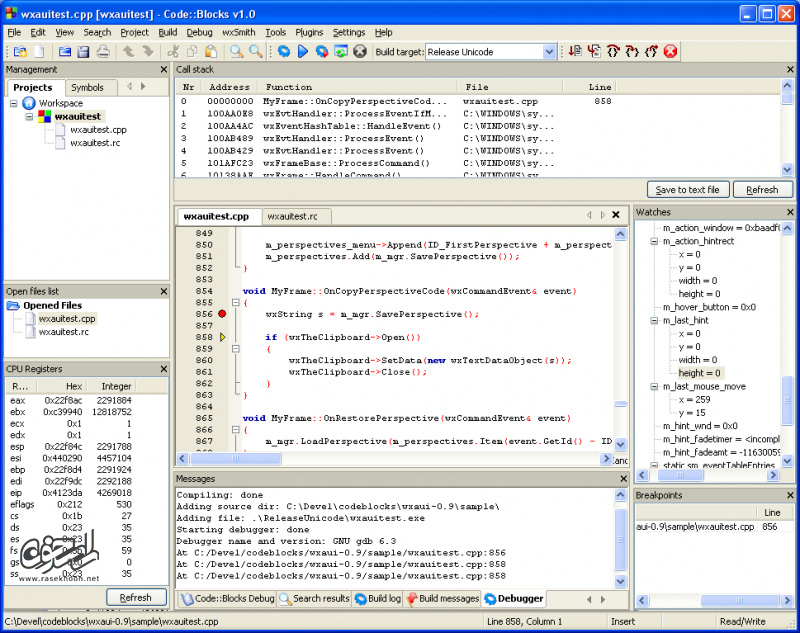
Task: Save the file with the floppy disk icon
Action: click(83, 52)
